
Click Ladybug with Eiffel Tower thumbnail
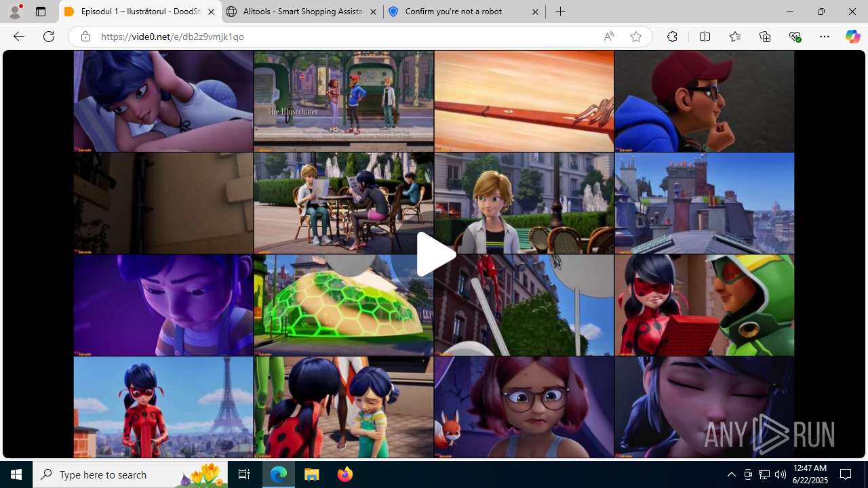pyautogui.click(x=163, y=407)
